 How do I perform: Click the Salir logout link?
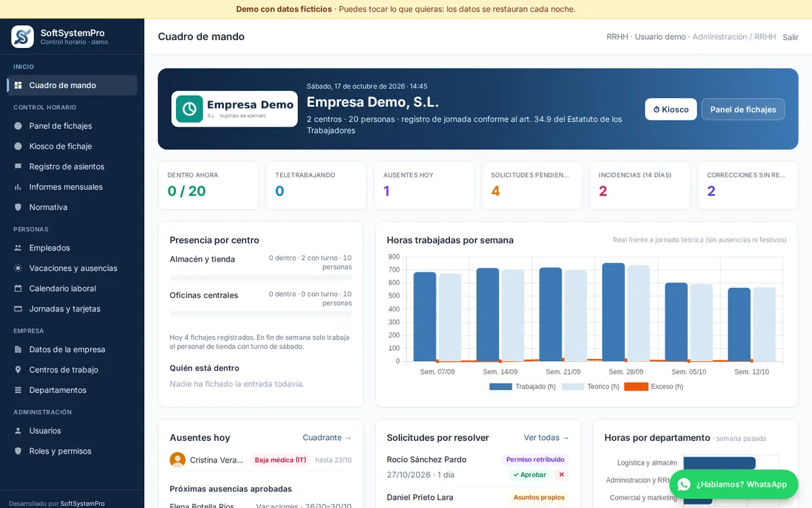click(x=790, y=37)
